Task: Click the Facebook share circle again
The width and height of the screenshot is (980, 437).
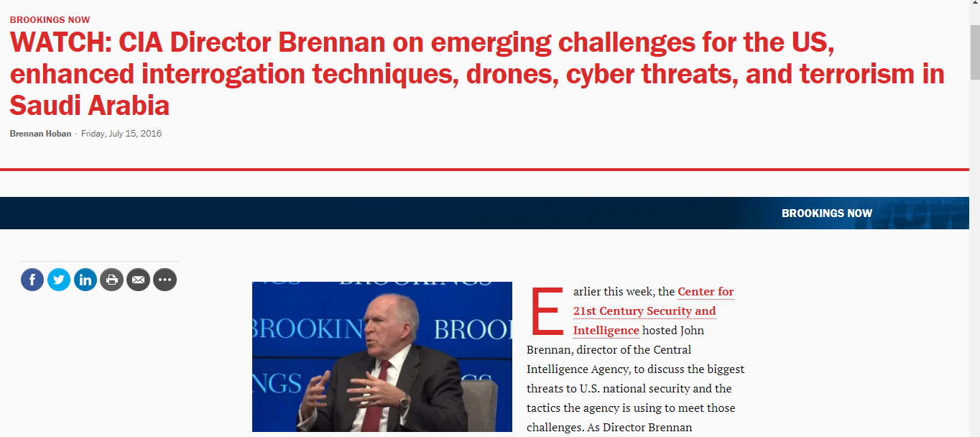Action: click(x=32, y=280)
